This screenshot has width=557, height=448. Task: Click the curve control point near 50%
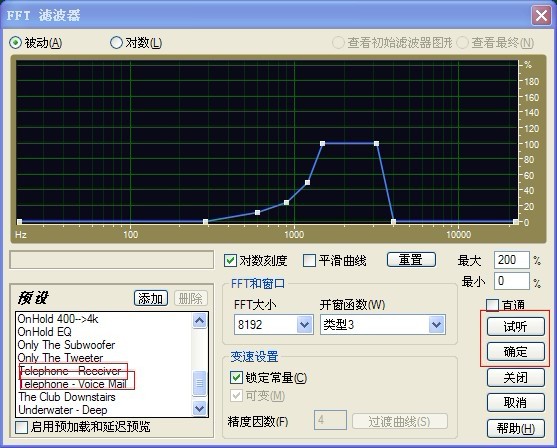pyautogui.click(x=307, y=183)
